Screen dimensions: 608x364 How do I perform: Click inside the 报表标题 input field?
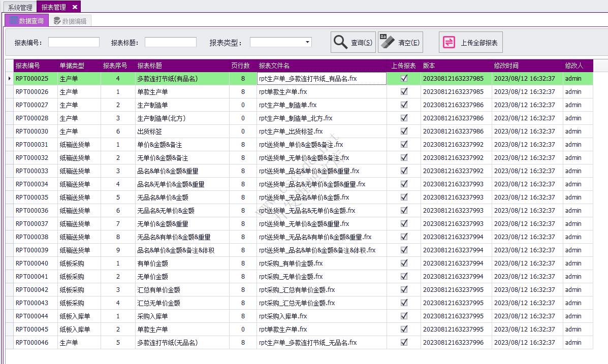tap(170, 42)
